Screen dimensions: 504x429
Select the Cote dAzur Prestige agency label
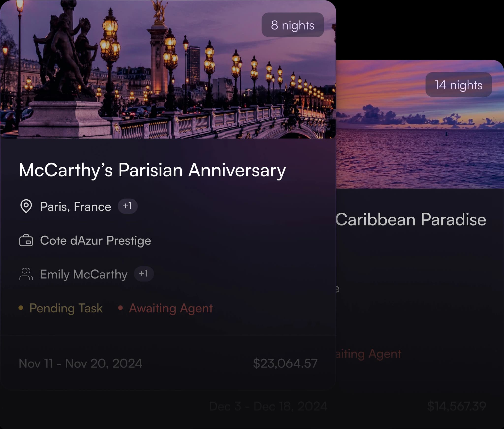(x=95, y=241)
